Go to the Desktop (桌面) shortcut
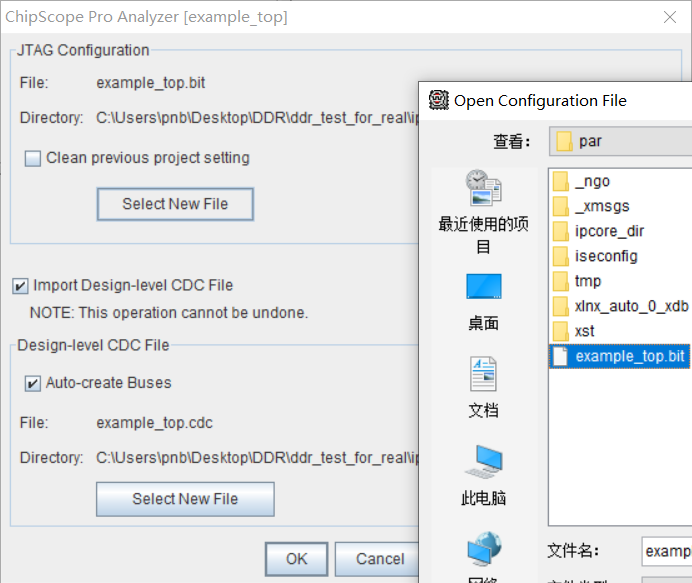Viewport: 692px width, 583px height. (x=483, y=302)
